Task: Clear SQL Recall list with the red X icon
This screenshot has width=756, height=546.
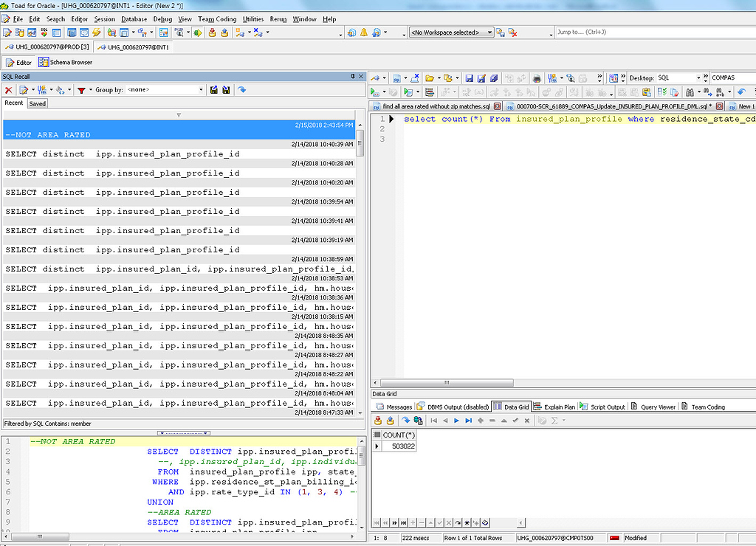Action: (8, 89)
